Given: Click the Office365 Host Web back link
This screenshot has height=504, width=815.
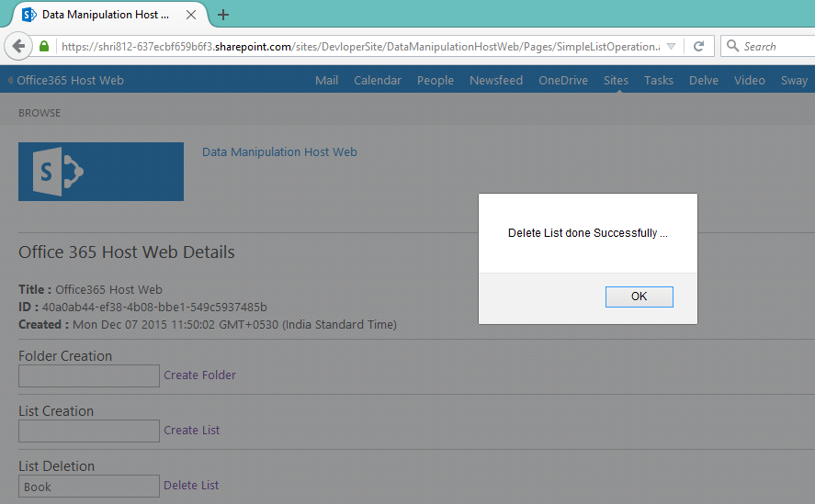Looking at the screenshot, I should coord(66,81).
